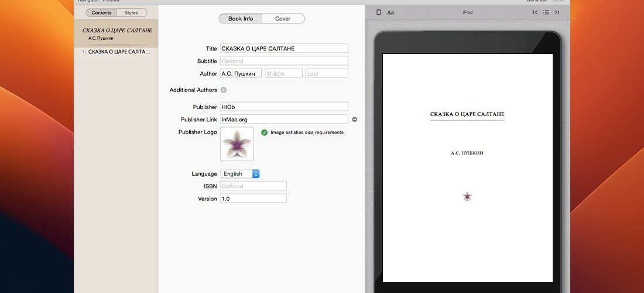Switch sidebar to Styles view
644x293 pixels.
tap(131, 13)
